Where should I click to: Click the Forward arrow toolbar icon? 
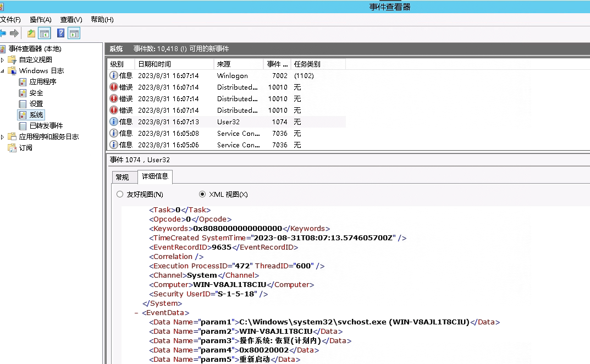[x=14, y=34]
